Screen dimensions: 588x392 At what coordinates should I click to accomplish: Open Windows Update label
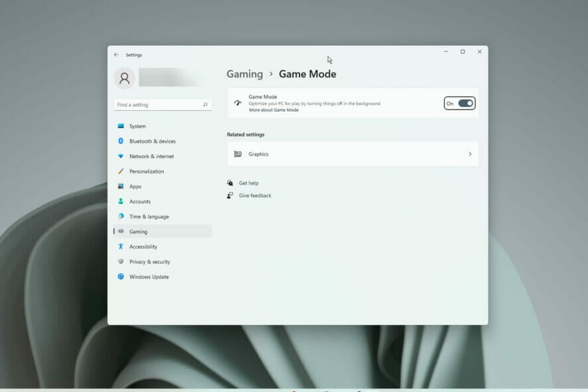pyautogui.click(x=149, y=277)
